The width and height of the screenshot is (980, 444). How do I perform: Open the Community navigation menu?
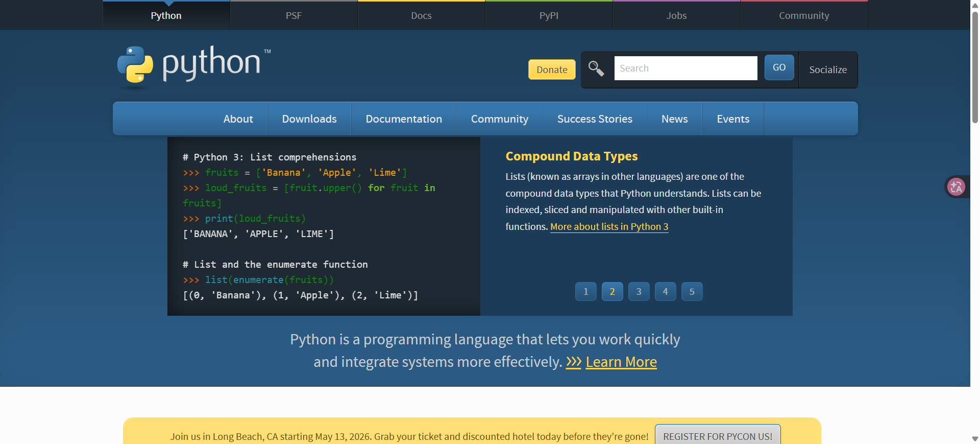coord(500,119)
